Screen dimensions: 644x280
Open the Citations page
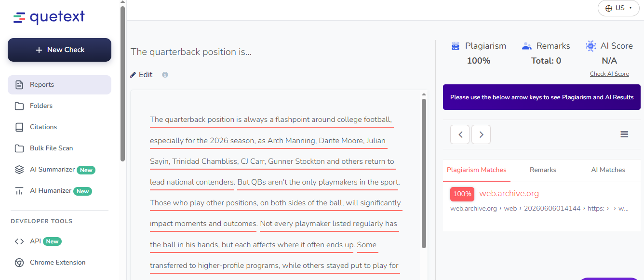tap(59, 127)
